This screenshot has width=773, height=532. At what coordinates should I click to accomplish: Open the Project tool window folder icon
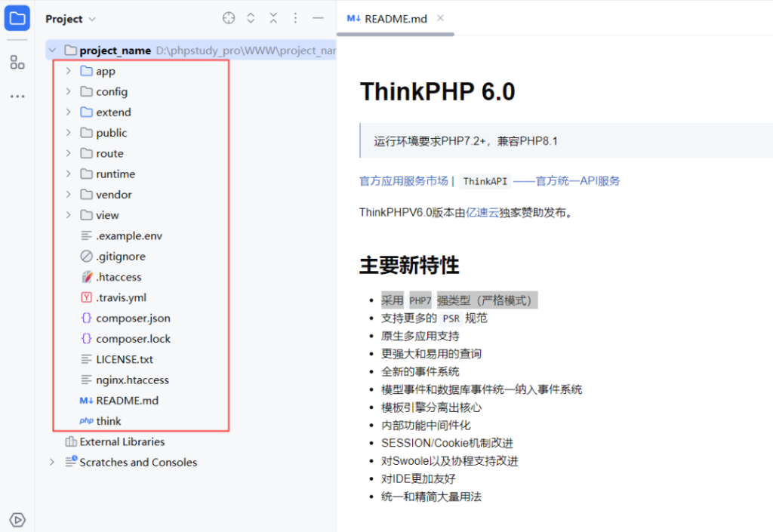tap(17, 18)
